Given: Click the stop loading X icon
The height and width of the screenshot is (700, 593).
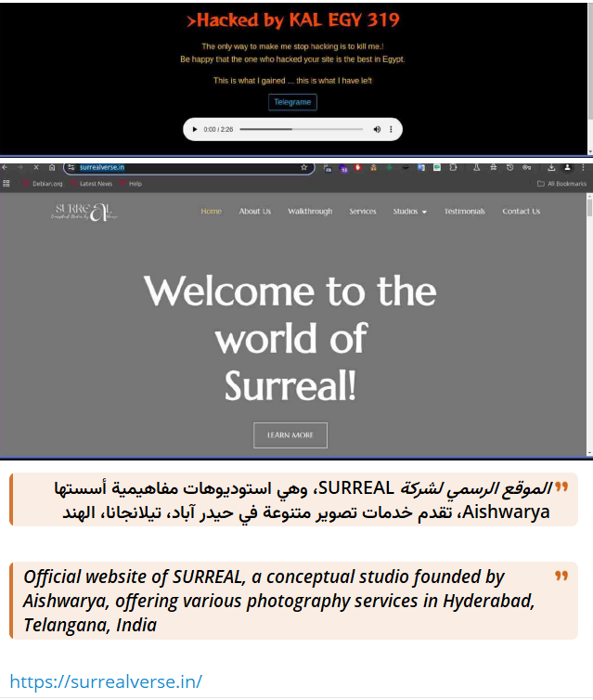Looking at the screenshot, I should [35, 168].
